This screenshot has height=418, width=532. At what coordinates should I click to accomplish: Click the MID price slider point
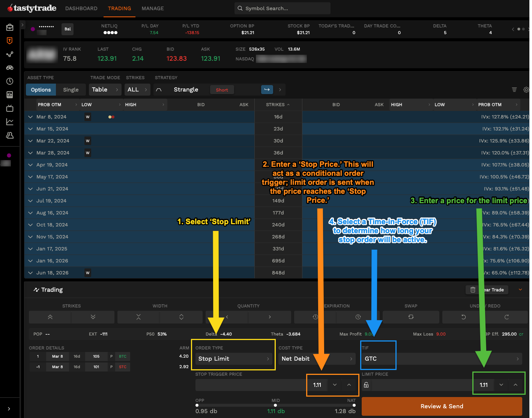click(x=275, y=405)
